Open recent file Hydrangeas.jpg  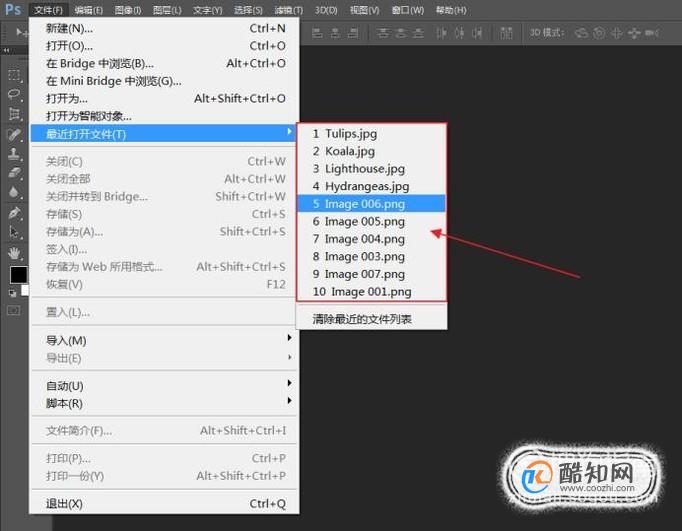coord(371,186)
